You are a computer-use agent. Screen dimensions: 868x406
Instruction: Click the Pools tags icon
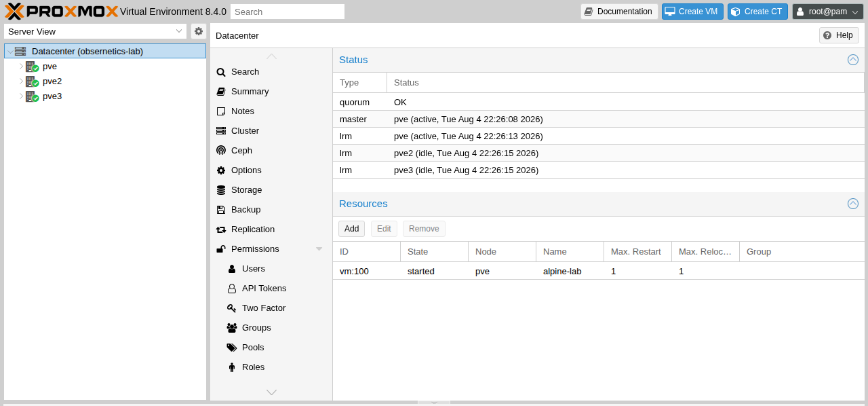[x=232, y=348]
